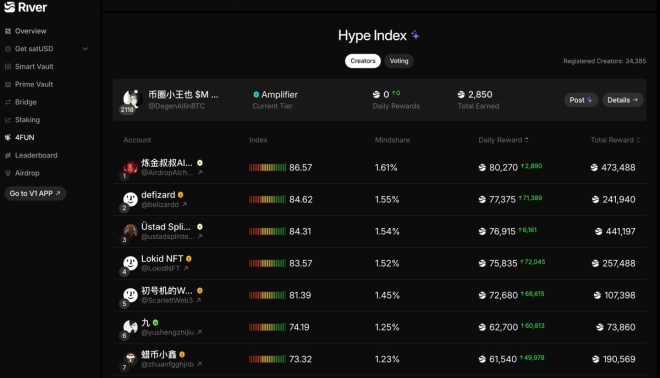Screen dimensions: 660x378
Task: Click Account column header
Action: (137, 140)
